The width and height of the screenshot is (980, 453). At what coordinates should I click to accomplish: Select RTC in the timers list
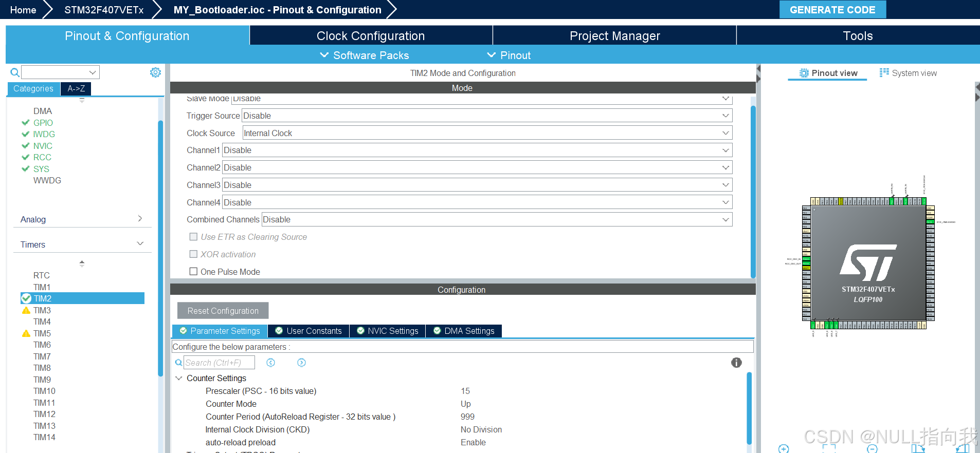[42, 275]
